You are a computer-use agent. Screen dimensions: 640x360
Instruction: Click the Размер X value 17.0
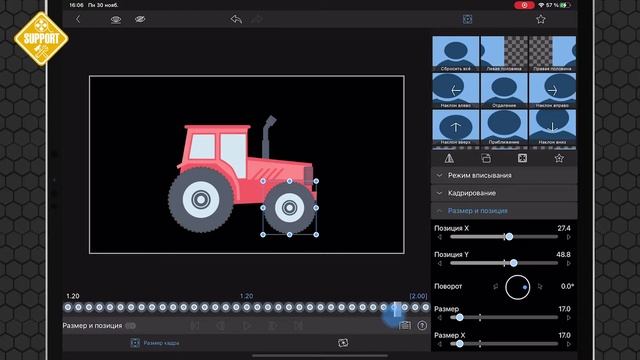(564, 335)
